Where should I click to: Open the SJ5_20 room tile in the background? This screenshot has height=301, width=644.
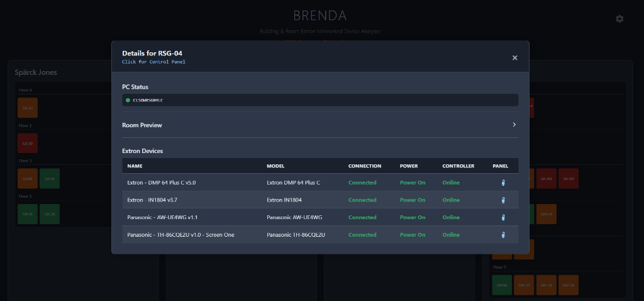point(50,214)
